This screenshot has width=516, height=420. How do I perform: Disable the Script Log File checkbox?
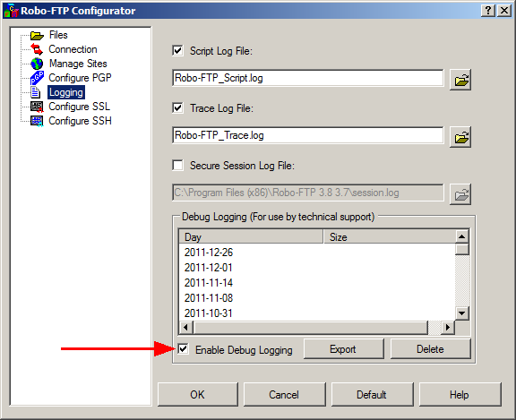pyautogui.click(x=177, y=51)
